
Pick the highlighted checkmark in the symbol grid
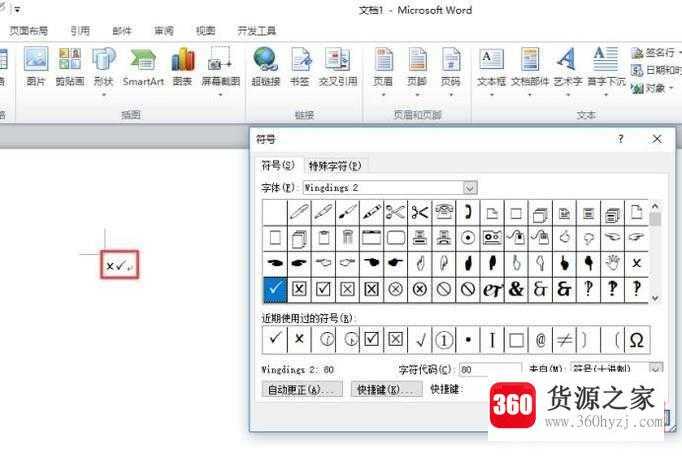pos(275,290)
